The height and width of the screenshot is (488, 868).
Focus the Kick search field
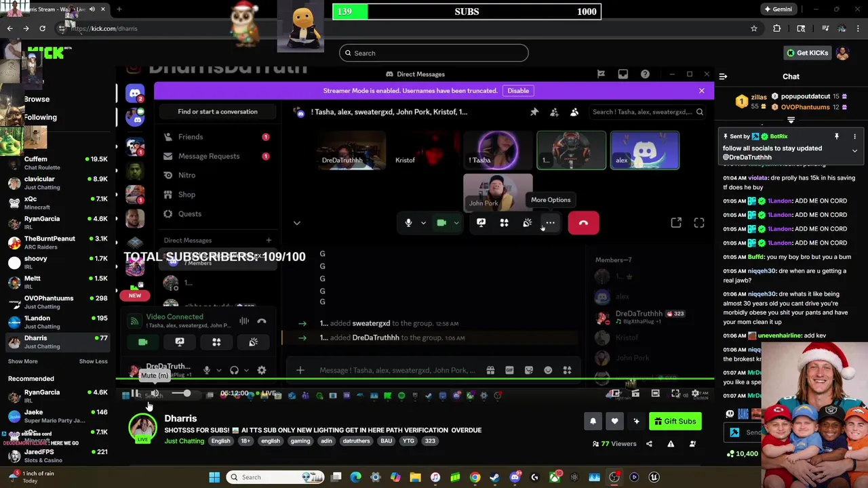(434, 53)
